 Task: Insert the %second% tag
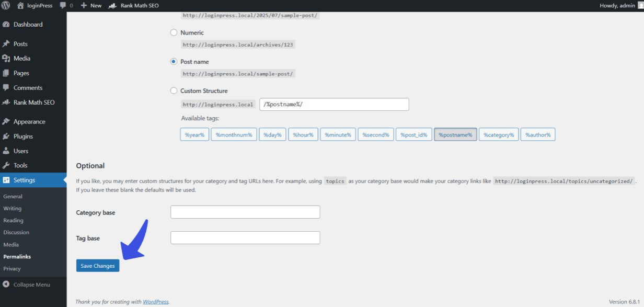(x=376, y=135)
